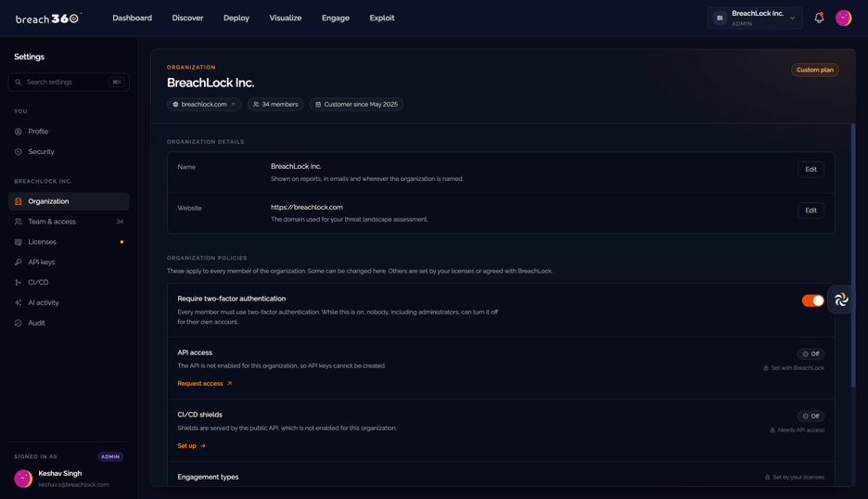The height and width of the screenshot is (499, 868).
Task: Open the Engage menu
Action: pyautogui.click(x=336, y=18)
